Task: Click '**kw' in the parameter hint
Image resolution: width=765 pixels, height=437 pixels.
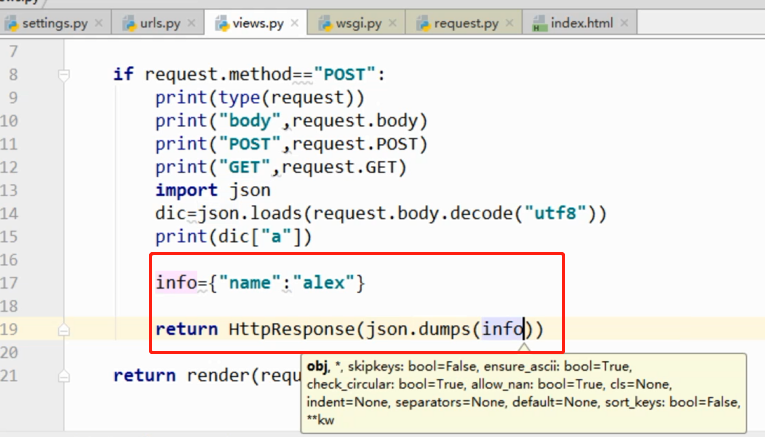Action: 321,420
